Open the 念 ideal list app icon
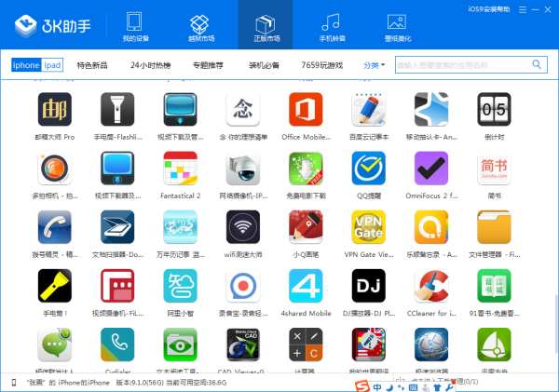The height and width of the screenshot is (392, 559). (x=243, y=109)
